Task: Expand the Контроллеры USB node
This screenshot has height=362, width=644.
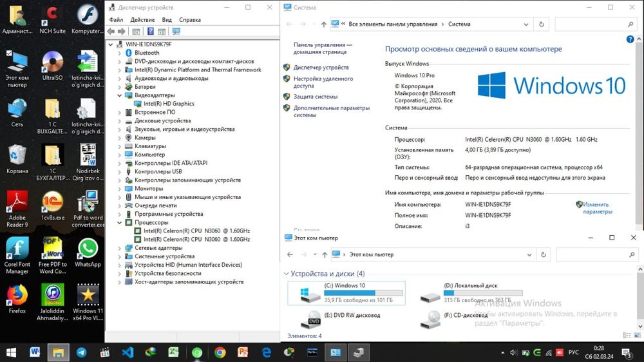Action: 120,172
